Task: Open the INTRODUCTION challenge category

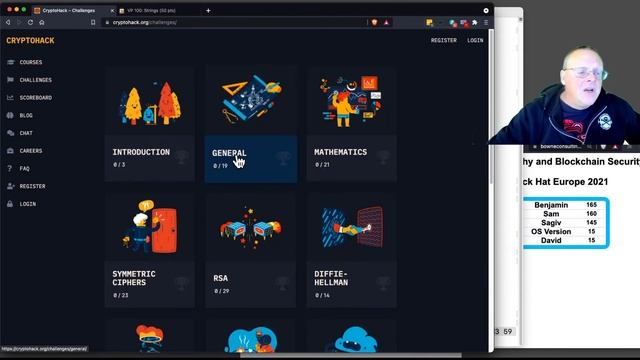Action: (x=149, y=124)
